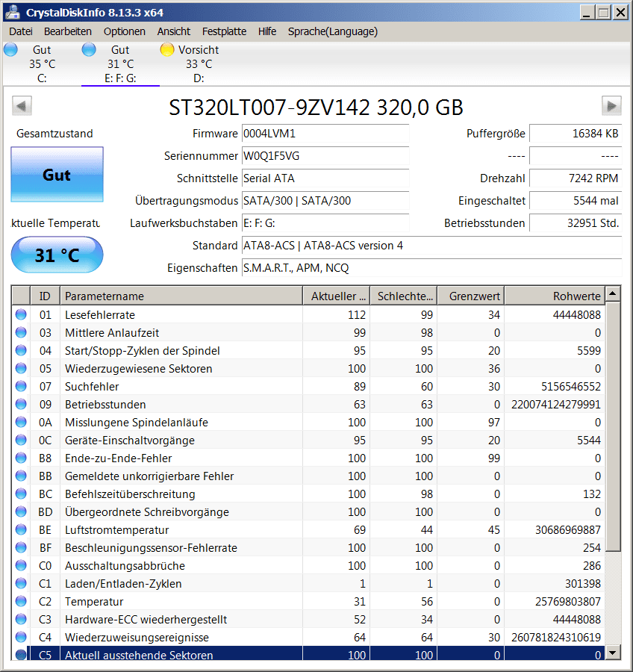Click the SMART list vertical scrollbar thumb
The width and height of the screenshot is (633, 672).
point(613,426)
